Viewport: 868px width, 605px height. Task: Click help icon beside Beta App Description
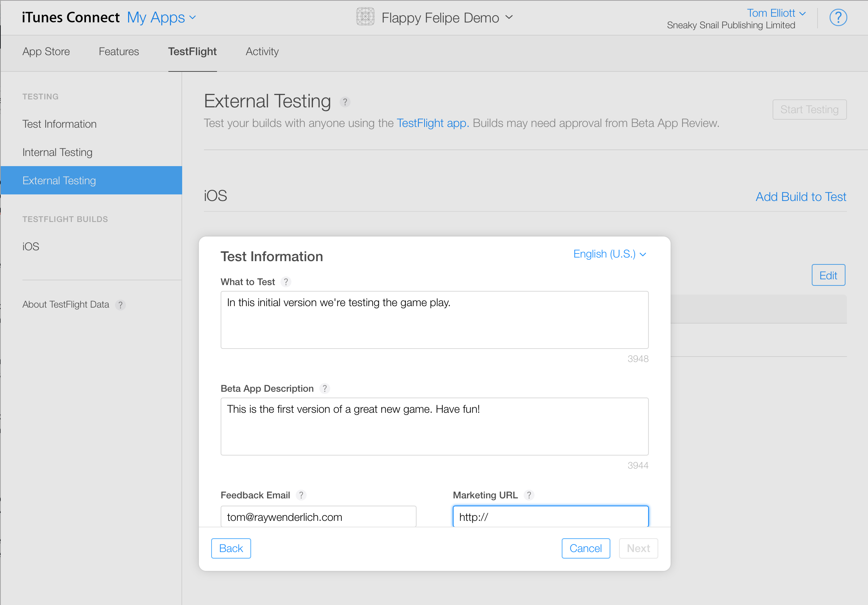coord(324,388)
